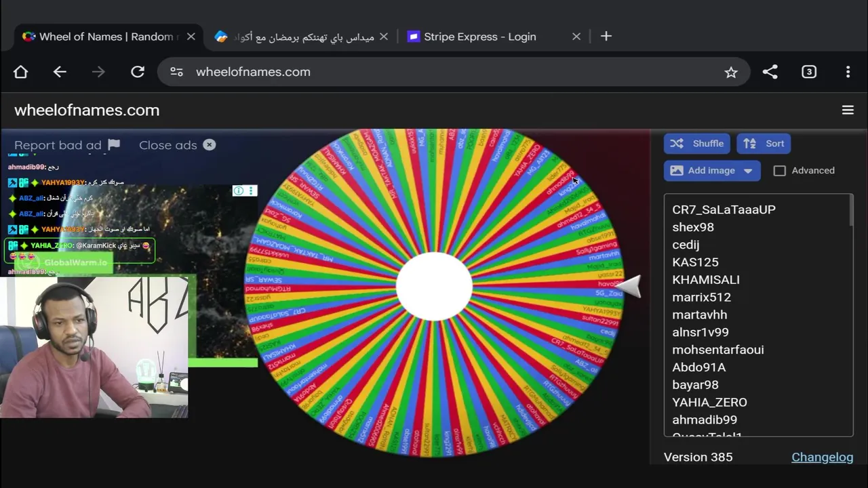868x488 pixels.
Task: Click Close ads button
Action: tap(177, 145)
